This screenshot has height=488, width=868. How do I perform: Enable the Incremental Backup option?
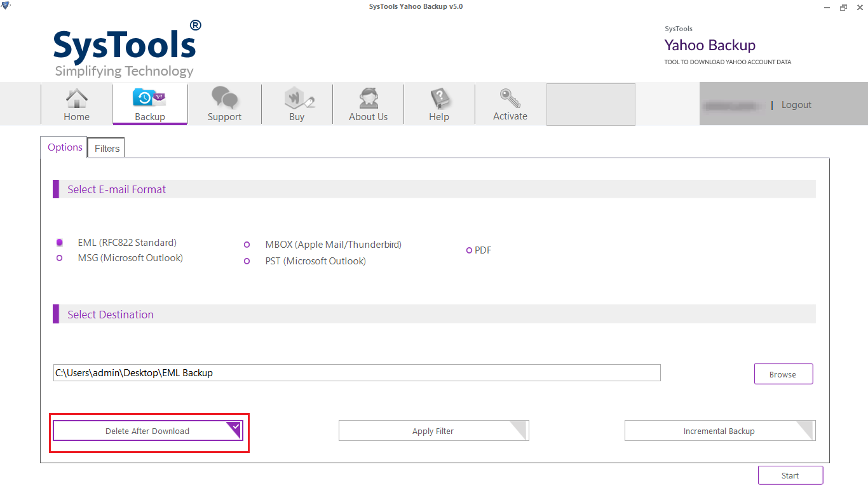(719, 431)
